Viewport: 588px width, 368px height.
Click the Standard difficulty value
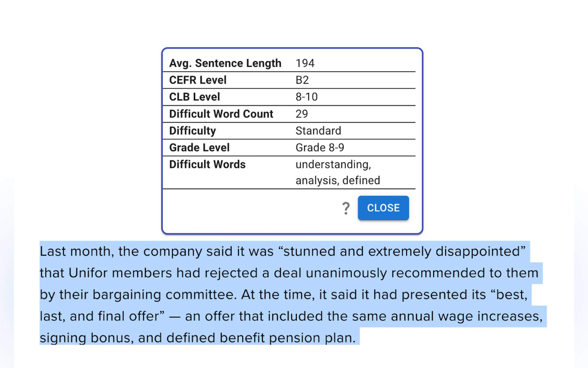318,131
